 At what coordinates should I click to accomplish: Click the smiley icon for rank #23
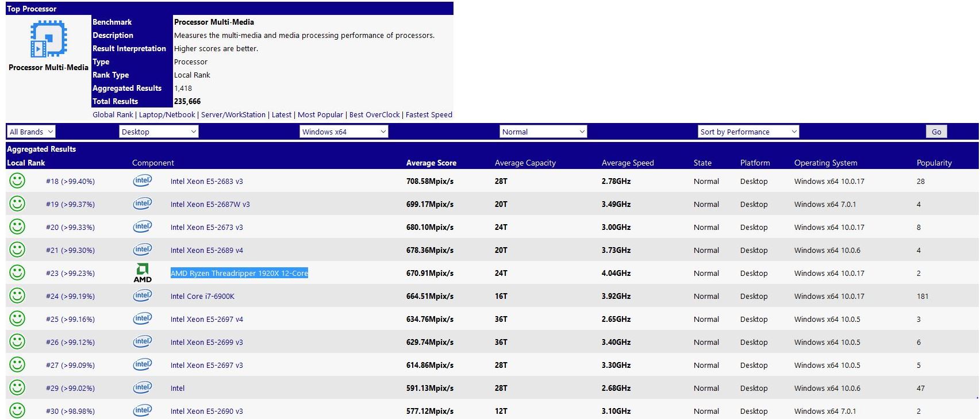point(17,272)
